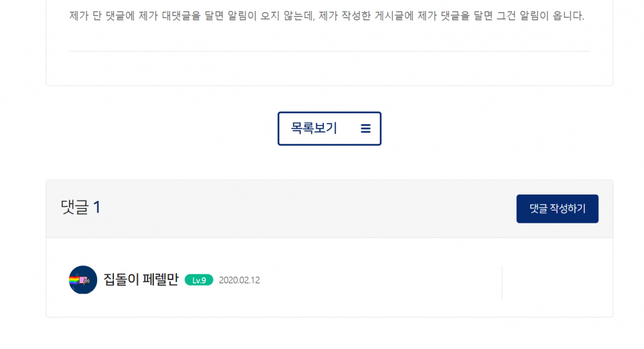This screenshot has height=349, width=644.
Task: Click blank area between 목록보기 and comments
Action: 329,163
